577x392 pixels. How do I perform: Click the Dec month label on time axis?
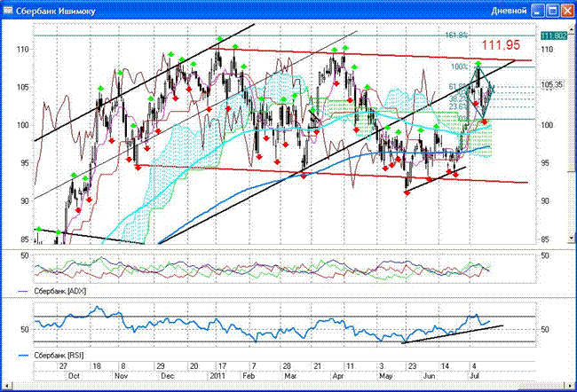[168, 376]
